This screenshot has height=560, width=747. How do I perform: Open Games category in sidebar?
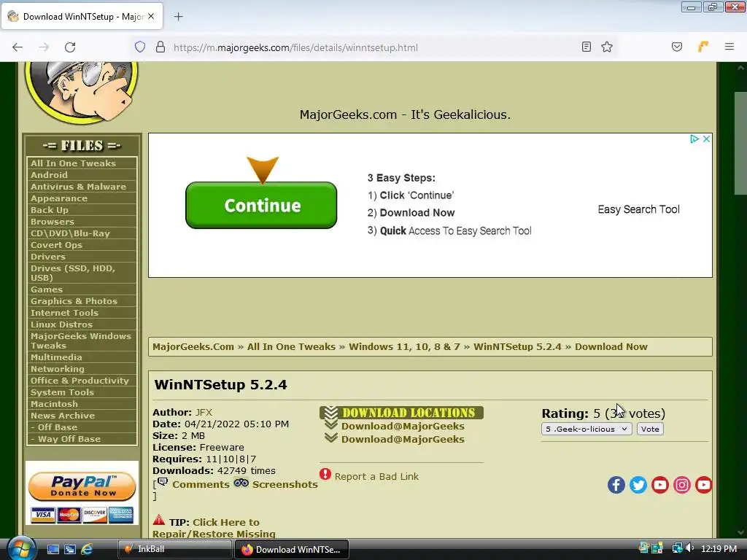point(47,289)
